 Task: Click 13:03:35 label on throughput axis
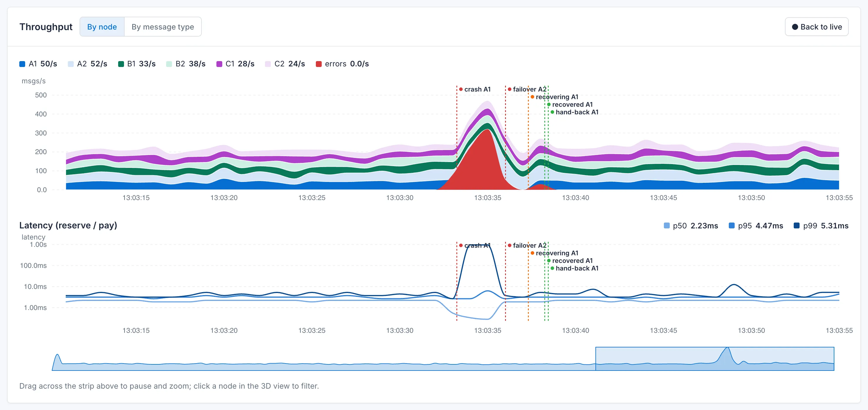point(488,198)
